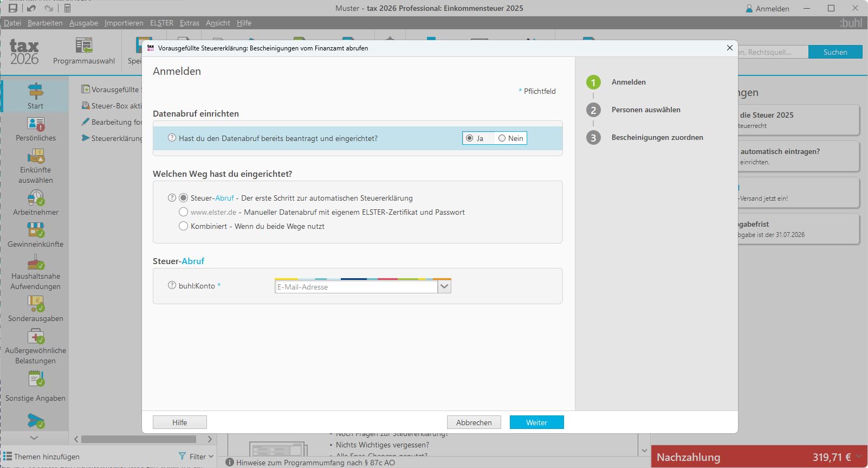
Task: Close the Vorausgefüllte Steuererklärung dialog
Action: (x=729, y=48)
